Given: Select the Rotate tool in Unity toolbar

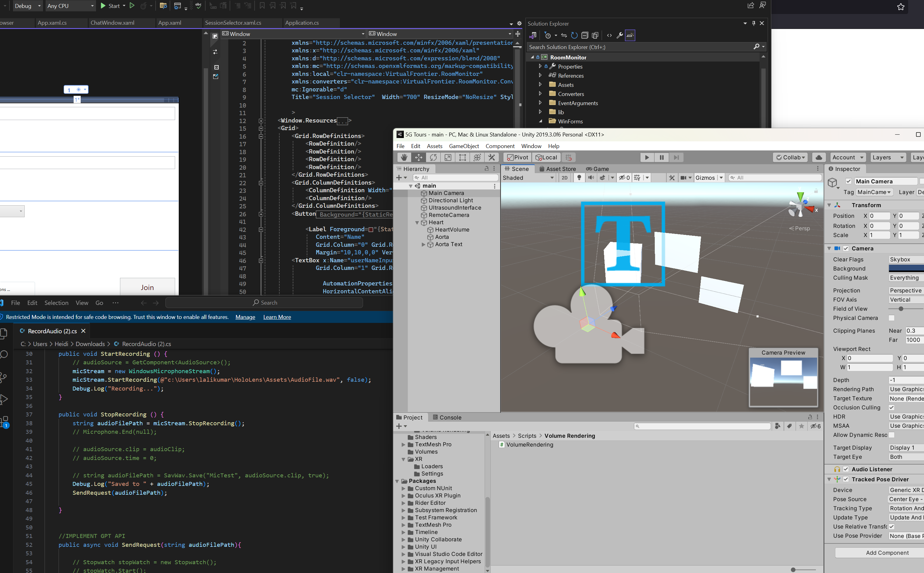Looking at the screenshot, I should click(433, 157).
